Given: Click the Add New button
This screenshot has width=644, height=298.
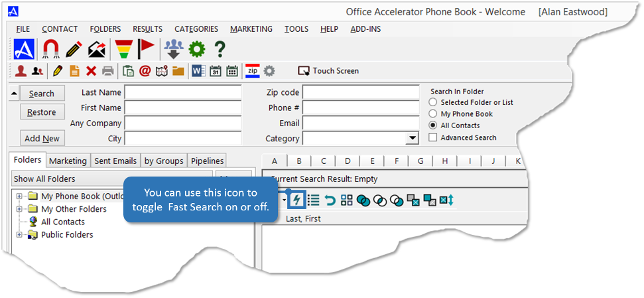Looking at the screenshot, I should point(42,139).
